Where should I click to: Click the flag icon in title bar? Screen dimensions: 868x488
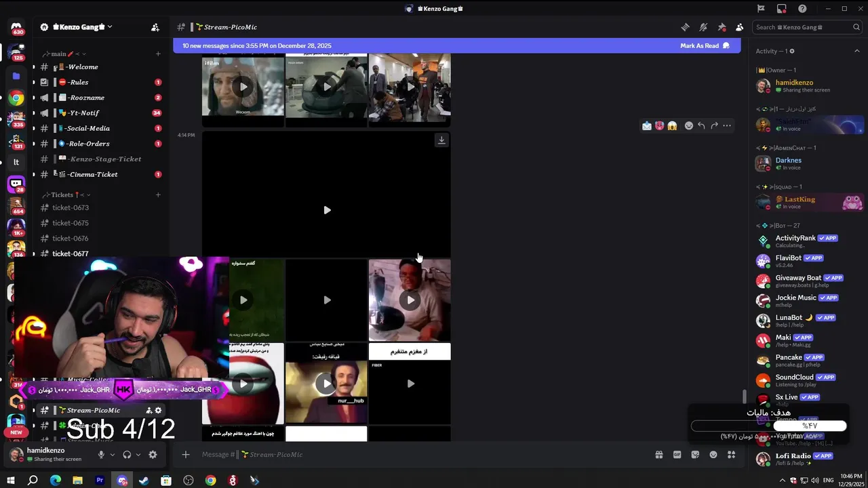(761, 9)
